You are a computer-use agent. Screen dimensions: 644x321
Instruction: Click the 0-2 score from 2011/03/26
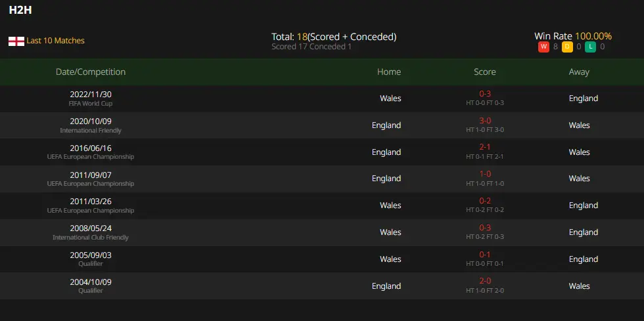(485, 201)
